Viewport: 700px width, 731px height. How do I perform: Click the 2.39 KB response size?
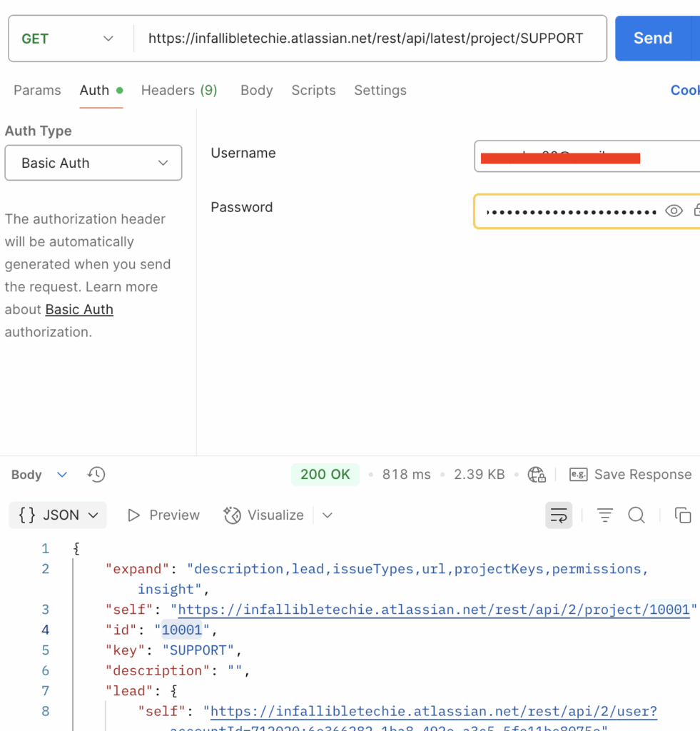point(479,475)
